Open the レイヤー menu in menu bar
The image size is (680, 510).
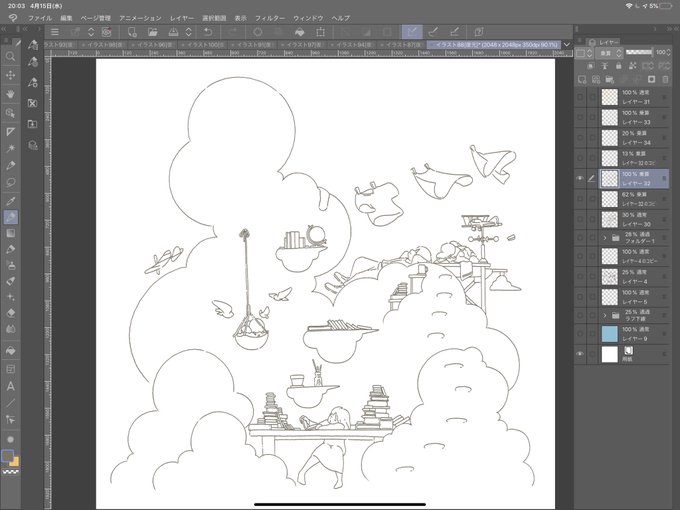coord(182,18)
